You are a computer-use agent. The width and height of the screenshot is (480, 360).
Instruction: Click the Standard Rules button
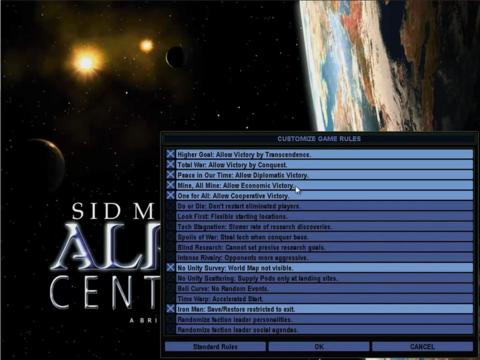(215, 347)
